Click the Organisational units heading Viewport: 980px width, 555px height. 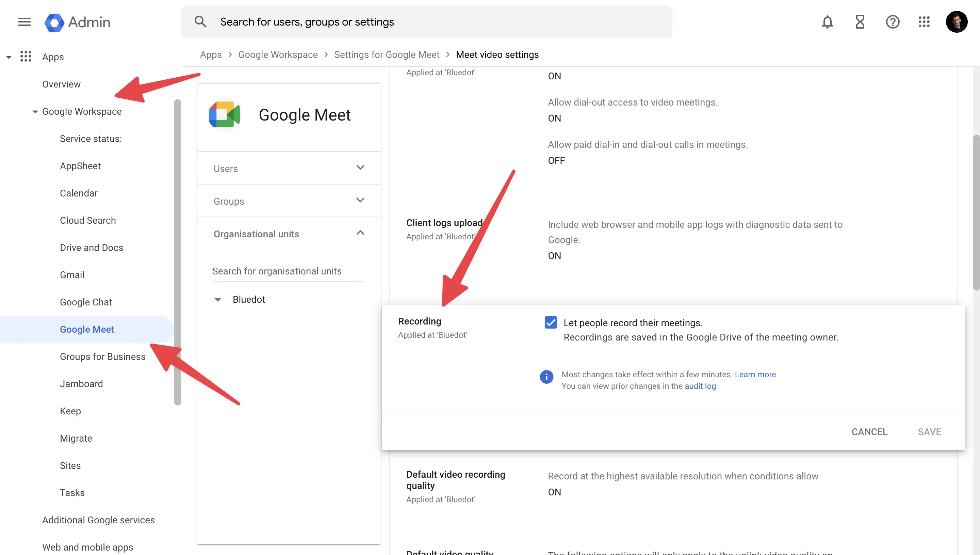click(x=256, y=234)
